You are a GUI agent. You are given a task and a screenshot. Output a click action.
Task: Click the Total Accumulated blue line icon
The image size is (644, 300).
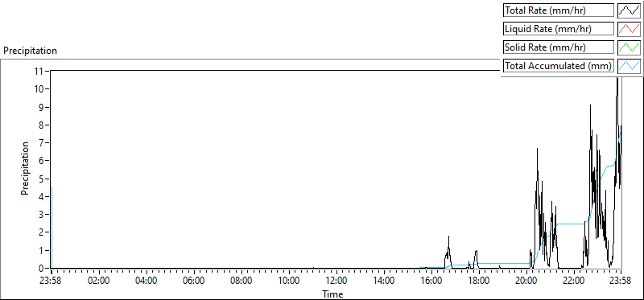tap(629, 66)
